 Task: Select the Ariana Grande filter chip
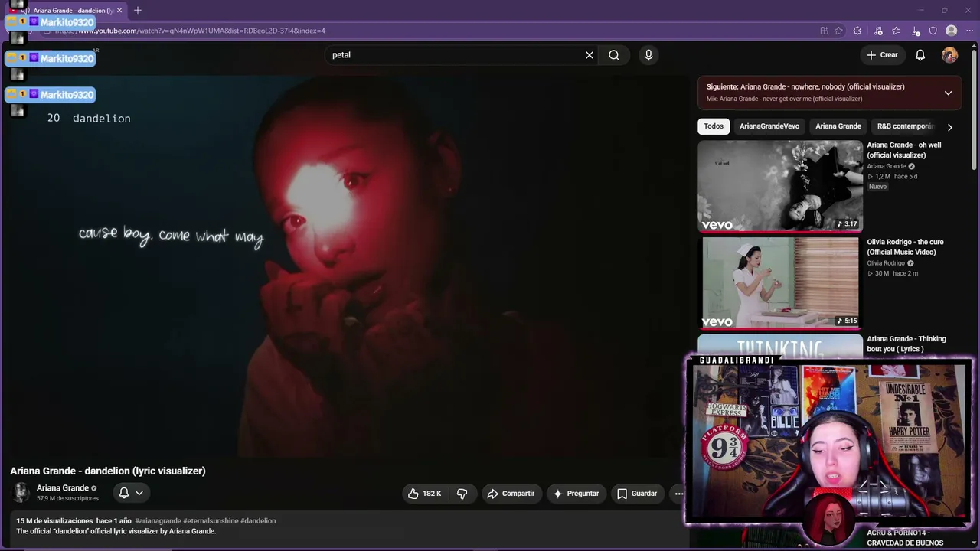[x=838, y=126]
